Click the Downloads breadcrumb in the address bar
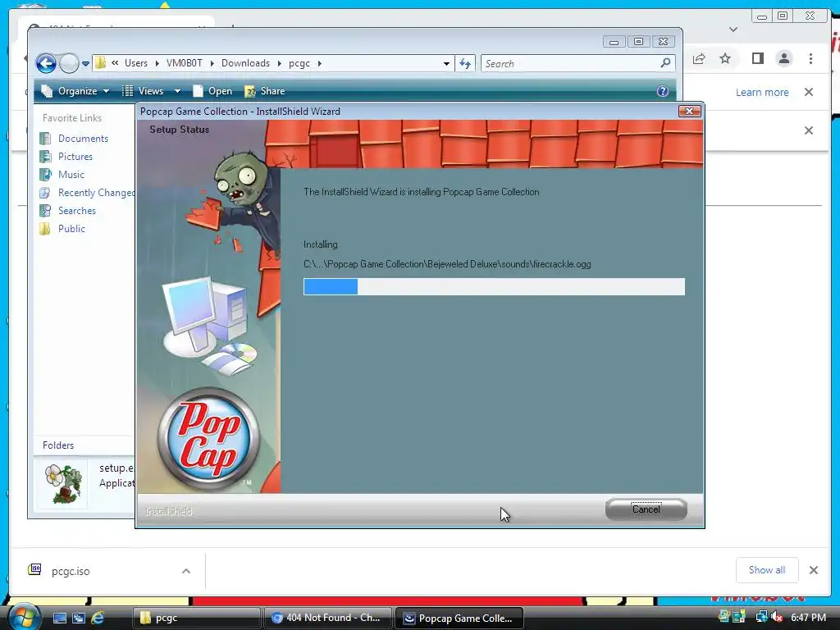840x630 pixels. (x=246, y=63)
